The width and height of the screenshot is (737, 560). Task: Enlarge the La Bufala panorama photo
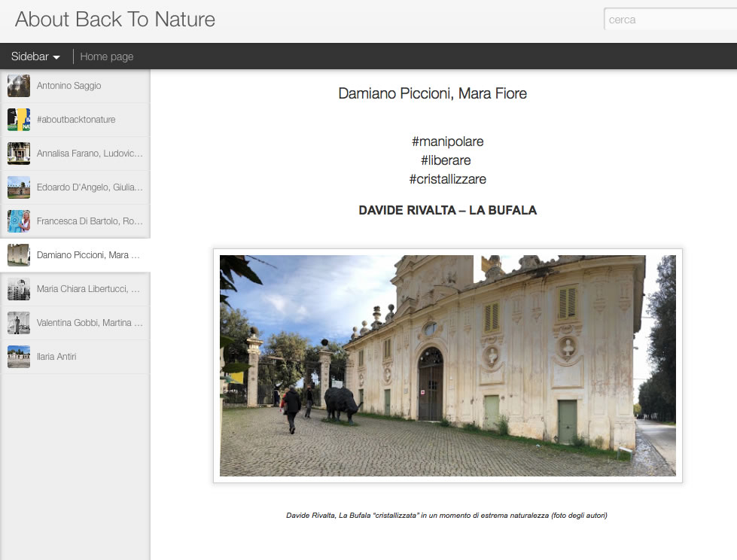[x=447, y=366]
